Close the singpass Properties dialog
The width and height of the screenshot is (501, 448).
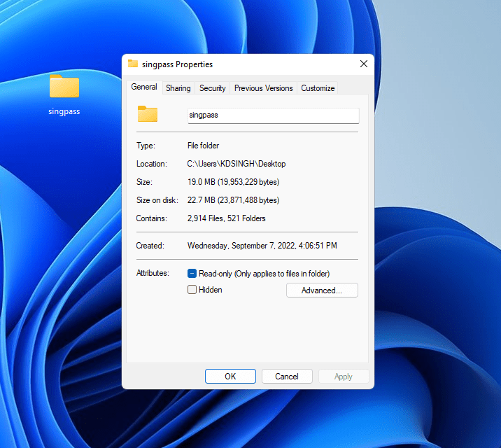[x=364, y=64]
